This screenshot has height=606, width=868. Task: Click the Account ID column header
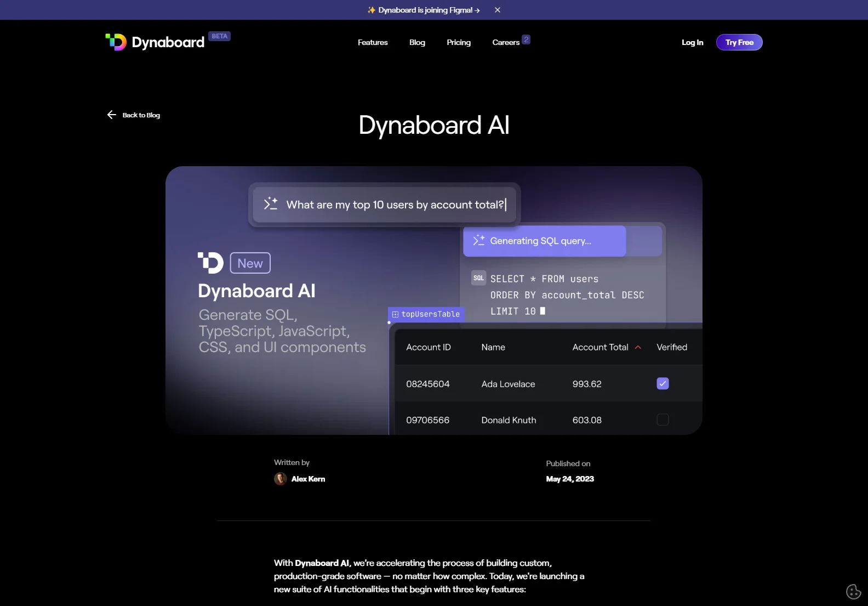[x=429, y=347]
